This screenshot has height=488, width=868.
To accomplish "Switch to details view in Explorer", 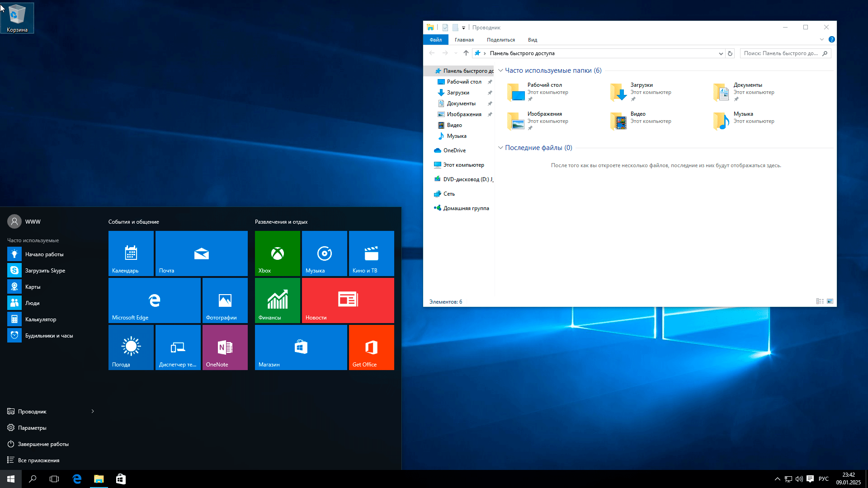I will click(x=820, y=301).
